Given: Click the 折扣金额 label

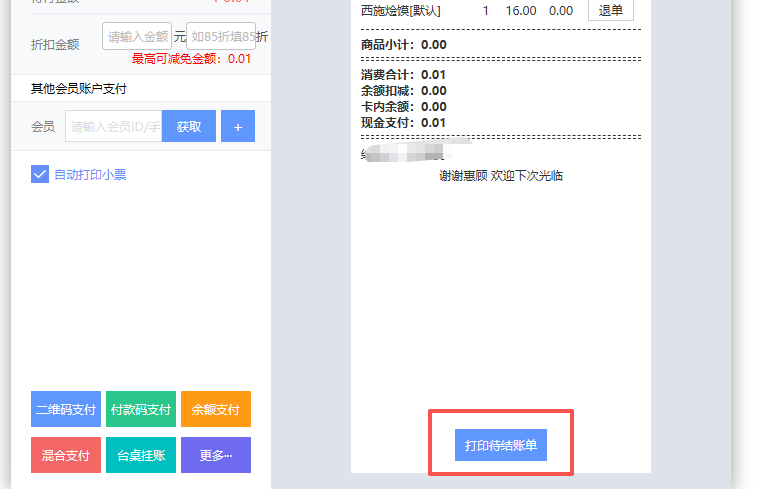Looking at the screenshot, I should click(55, 45).
